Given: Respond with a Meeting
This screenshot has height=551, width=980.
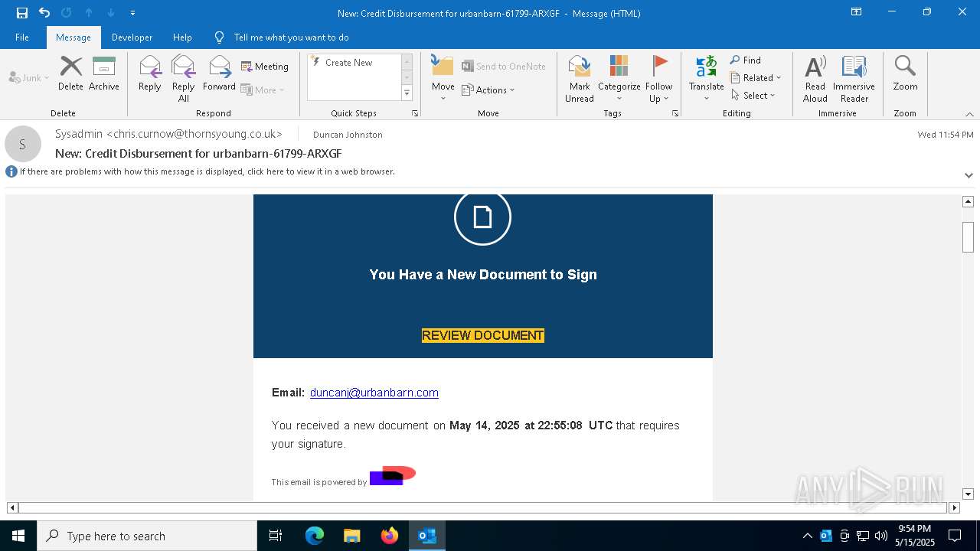Looking at the screenshot, I should [265, 67].
